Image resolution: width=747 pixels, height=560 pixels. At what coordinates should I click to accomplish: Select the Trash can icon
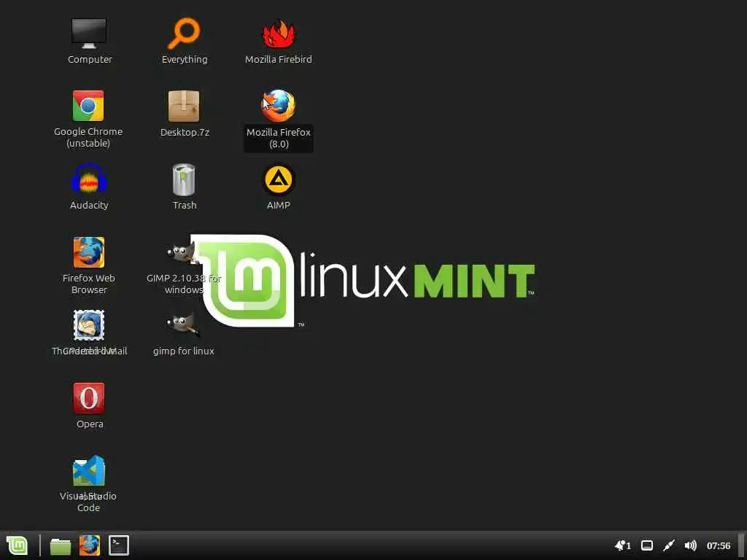[184, 179]
